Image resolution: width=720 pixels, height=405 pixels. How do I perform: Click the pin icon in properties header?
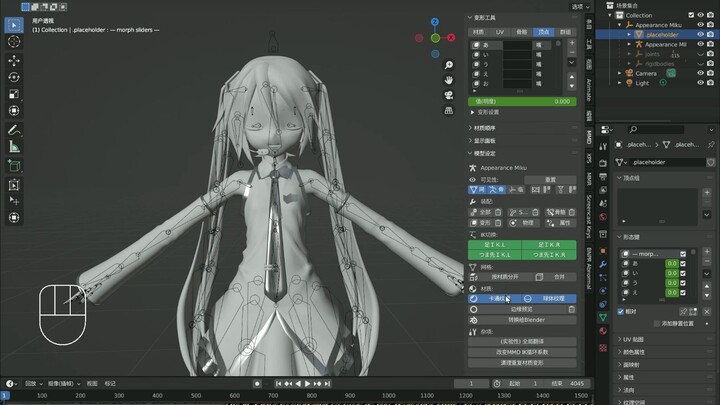[711, 145]
